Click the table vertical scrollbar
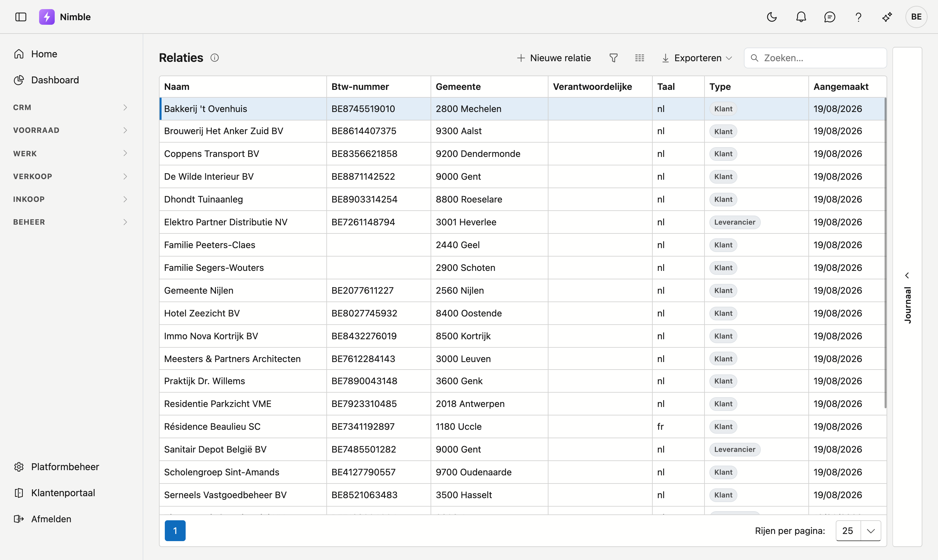This screenshot has height=560, width=938. pos(885,253)
